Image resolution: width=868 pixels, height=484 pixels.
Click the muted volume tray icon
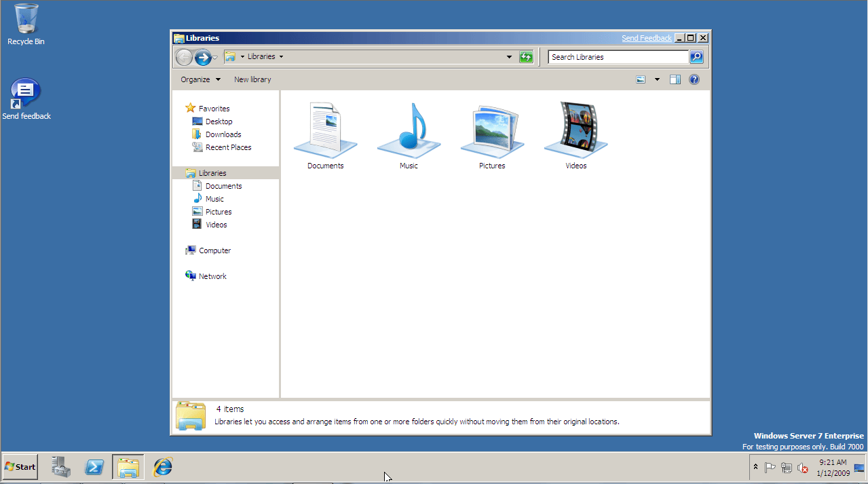pyautogui.click(x=803, y=467)
